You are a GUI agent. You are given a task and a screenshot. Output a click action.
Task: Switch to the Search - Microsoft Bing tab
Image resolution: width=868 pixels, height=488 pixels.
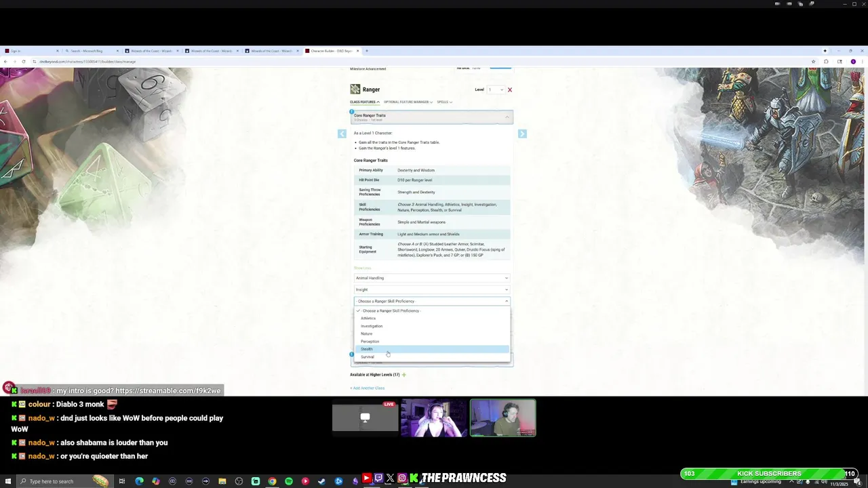coord(91,51)
